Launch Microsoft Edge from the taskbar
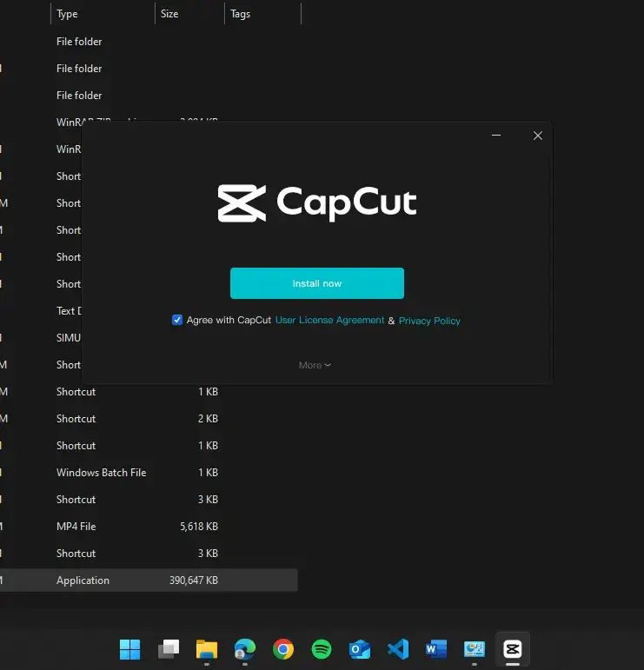Viewport: 644px width, 670px height. pyautogui.click(x=245, y=649)
